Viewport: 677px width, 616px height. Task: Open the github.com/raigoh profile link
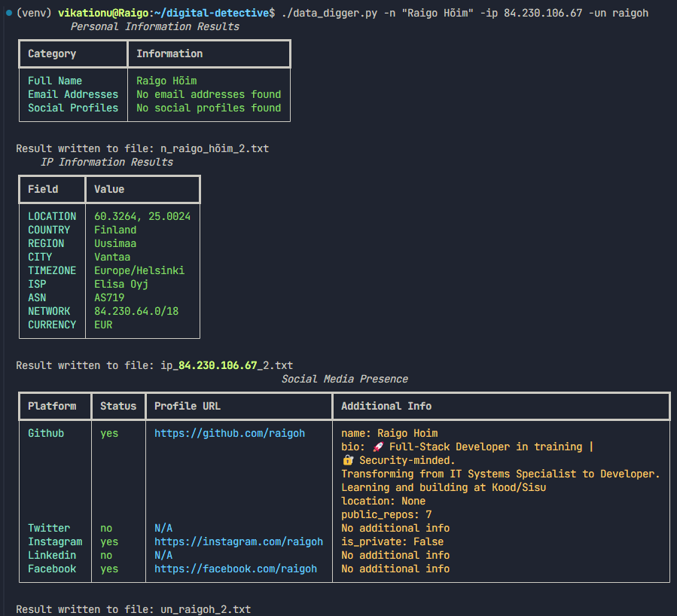(230, 433)
